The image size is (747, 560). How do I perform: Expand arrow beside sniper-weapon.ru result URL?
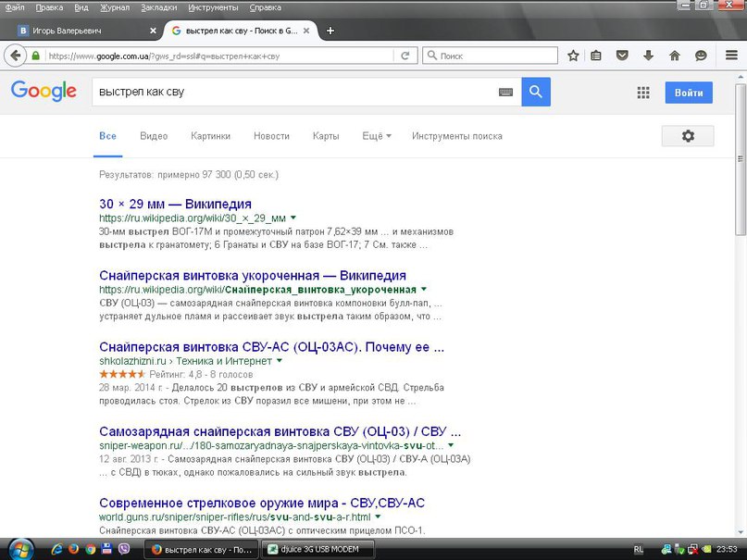pyautogui.click(x=451, y=445)
